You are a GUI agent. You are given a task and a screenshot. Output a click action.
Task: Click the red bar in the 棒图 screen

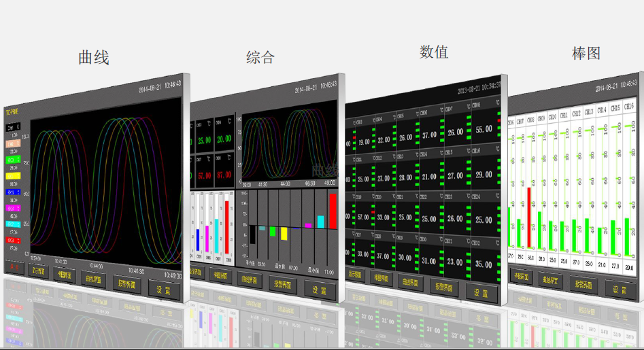click(529, 217)
